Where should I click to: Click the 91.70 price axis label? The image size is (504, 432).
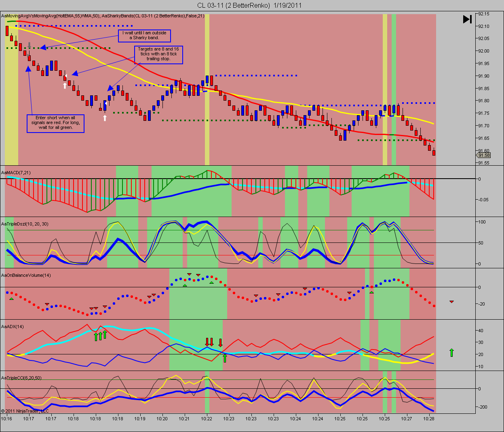coord(484,126)
